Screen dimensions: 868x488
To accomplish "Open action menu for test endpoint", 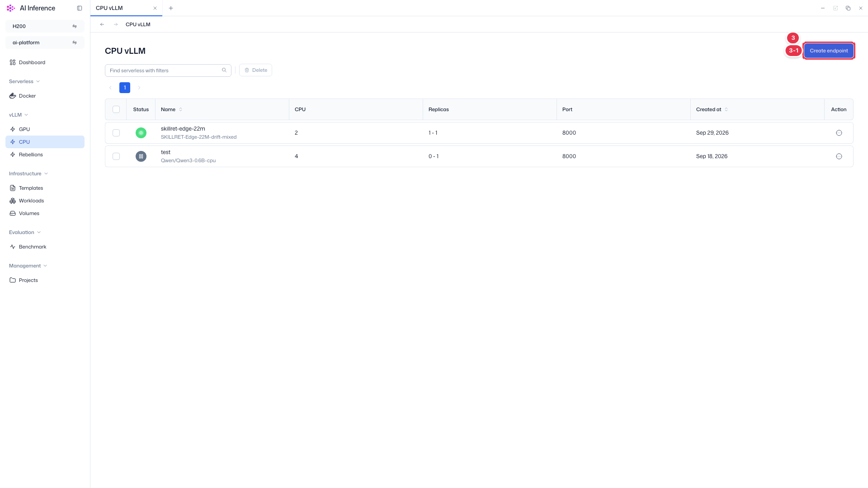I will point(839,156).
